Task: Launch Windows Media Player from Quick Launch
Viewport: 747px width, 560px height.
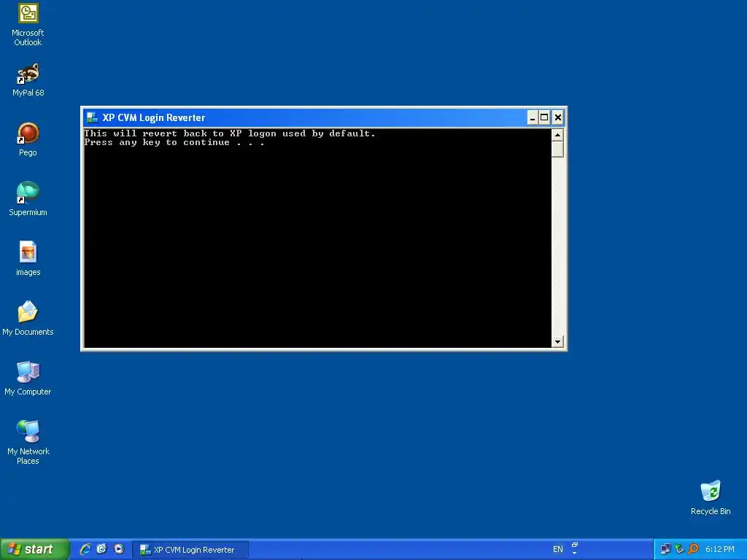Action: pyautogui.click(x=119, y=549)
